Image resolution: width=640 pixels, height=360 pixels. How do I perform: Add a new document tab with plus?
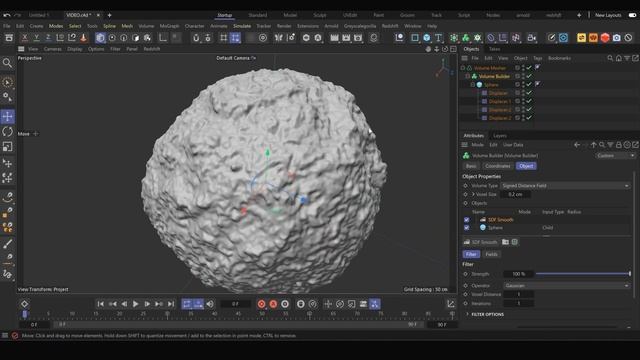point(109,15)
